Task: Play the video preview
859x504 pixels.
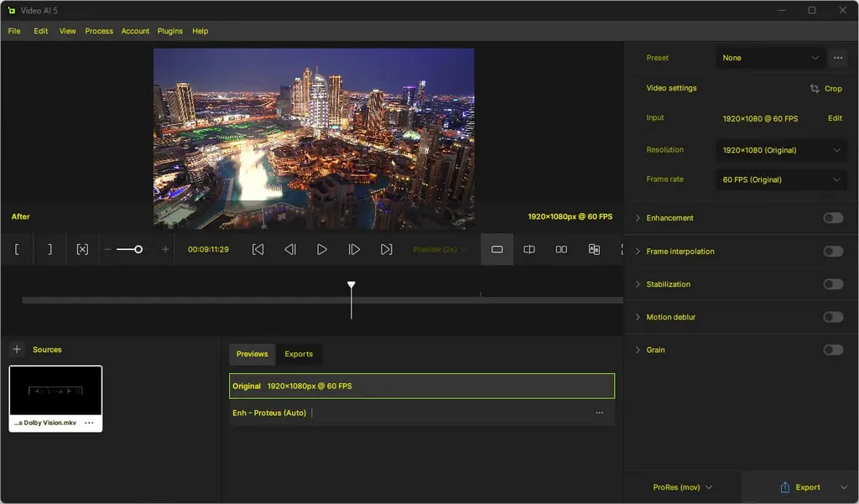Action: tap(322, 249)
